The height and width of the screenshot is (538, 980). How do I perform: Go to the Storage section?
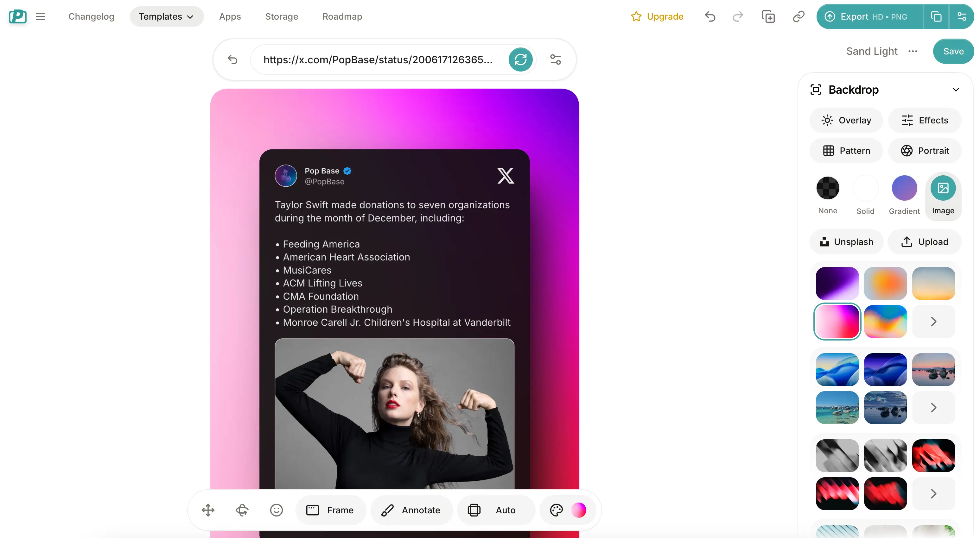[x=281, y=16]
